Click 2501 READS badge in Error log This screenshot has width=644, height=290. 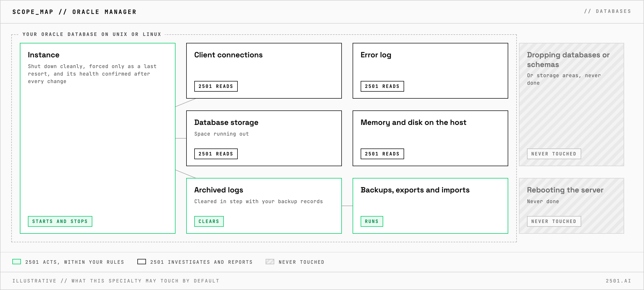[x=382, y=86]
